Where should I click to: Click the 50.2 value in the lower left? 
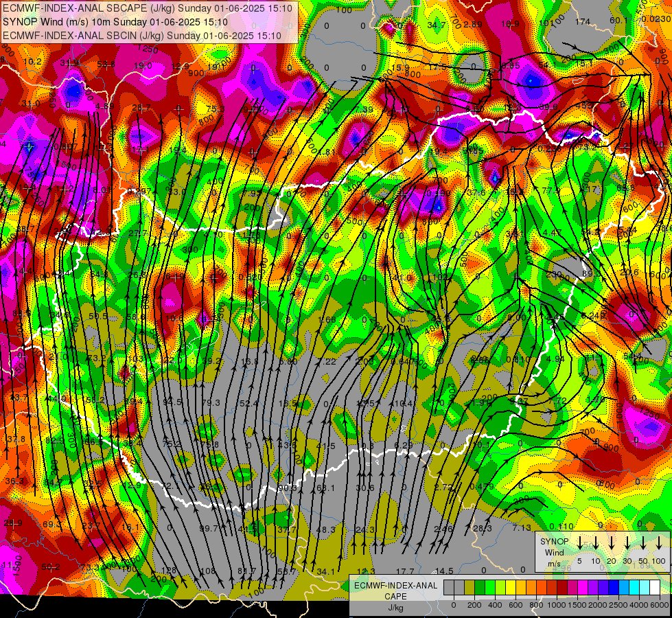pos(51,567)
